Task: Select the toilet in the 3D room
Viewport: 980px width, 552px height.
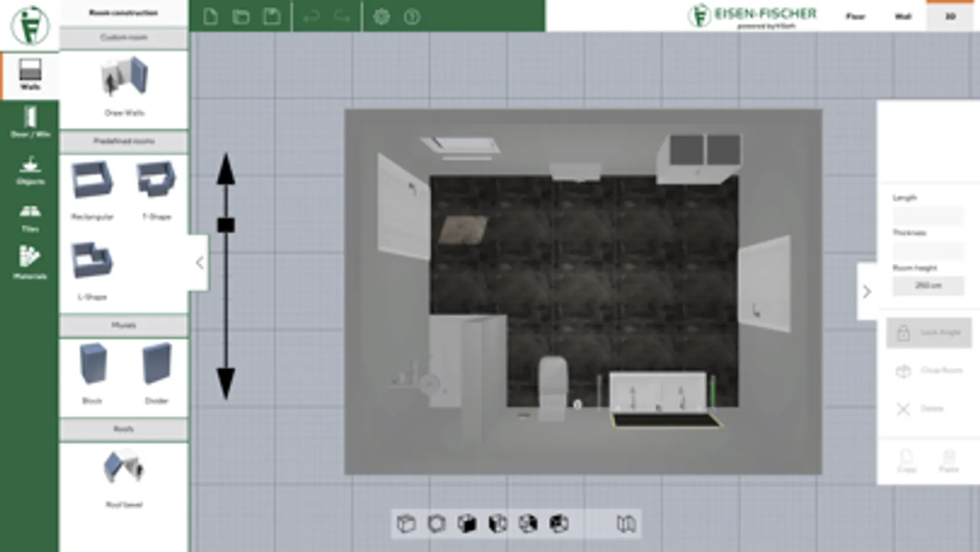Action: click(x=552, y=388)
